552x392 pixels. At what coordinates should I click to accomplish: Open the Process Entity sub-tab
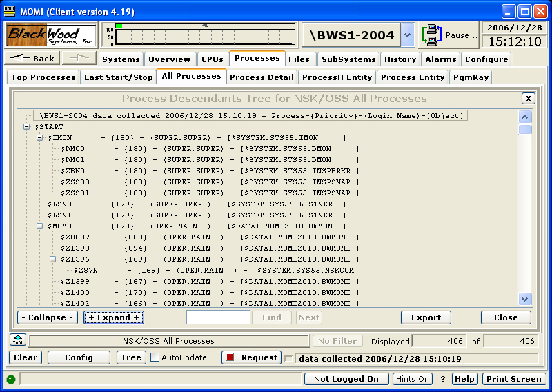click(x=413, y=77)
